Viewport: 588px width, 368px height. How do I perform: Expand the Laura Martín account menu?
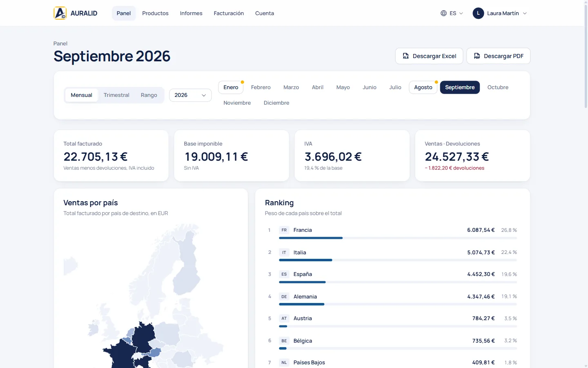(500, 13)
